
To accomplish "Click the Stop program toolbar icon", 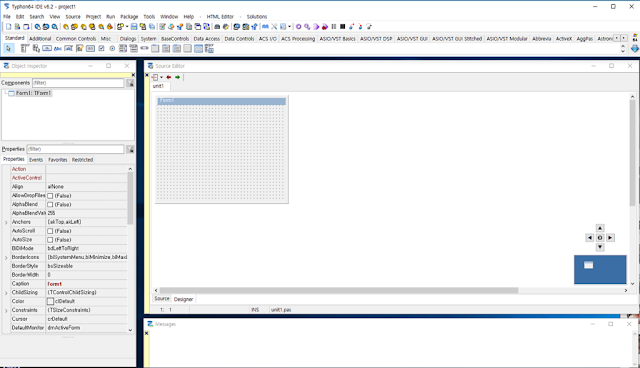I will pos(343,27).
